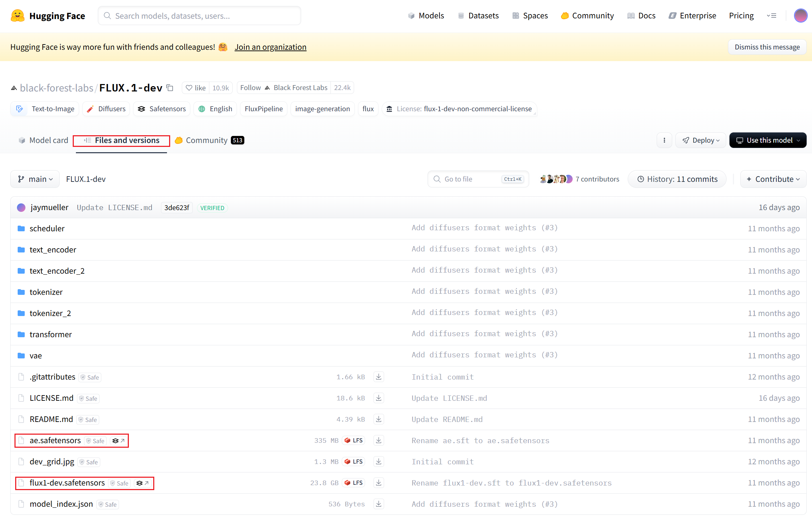The height and width of the screenshot is (524, 812).
Task: Click jaymueller's commit avatar
Action: point(21,208)
